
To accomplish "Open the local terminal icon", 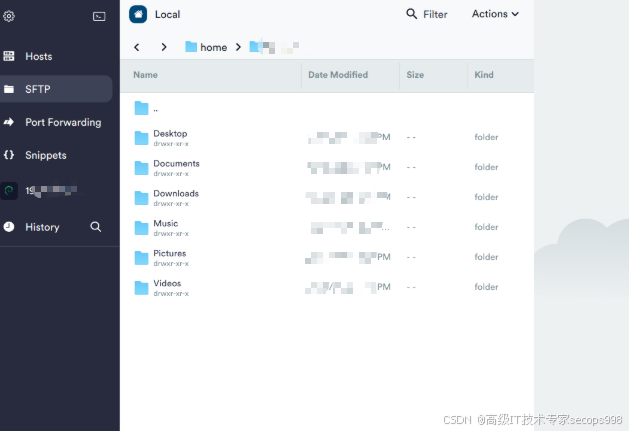I will [x=99, y=16].
